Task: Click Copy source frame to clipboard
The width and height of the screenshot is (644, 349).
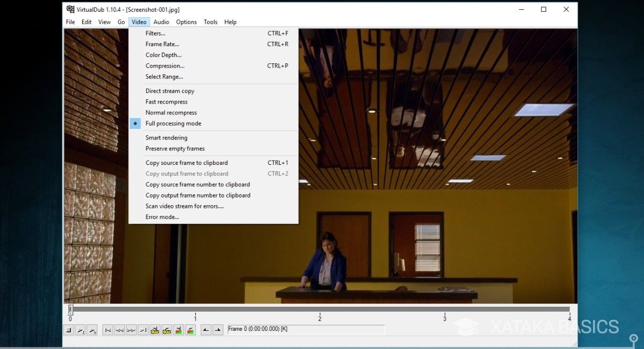Action: click(214, 163)
